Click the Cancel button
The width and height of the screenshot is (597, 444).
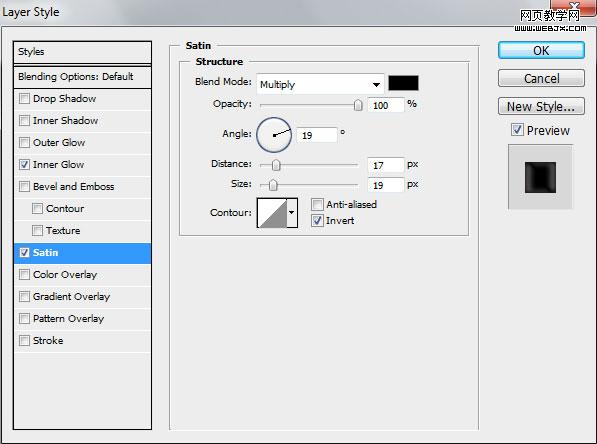pyautogui.click(x=541, y=78)
